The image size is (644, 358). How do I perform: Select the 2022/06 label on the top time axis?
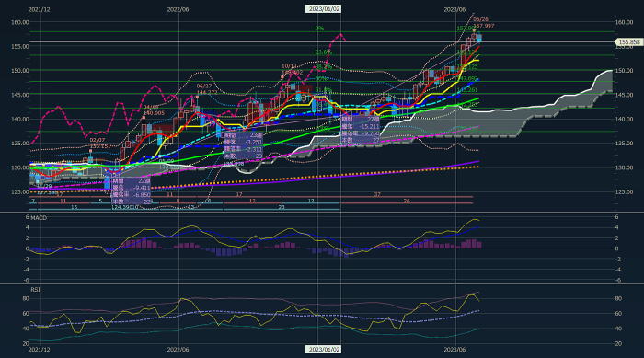point(178,9)
